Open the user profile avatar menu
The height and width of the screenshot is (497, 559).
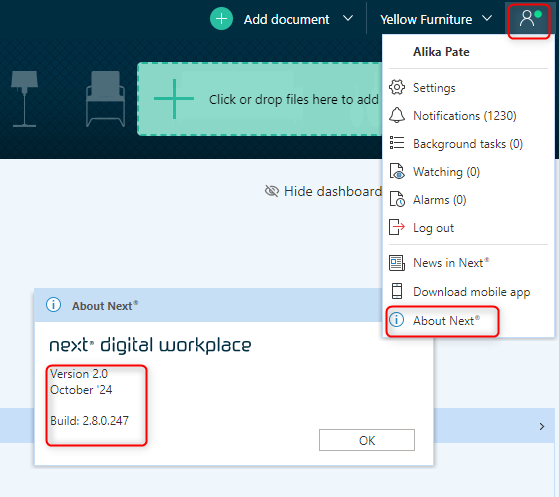pyautogui.click(x=529, y=19)
